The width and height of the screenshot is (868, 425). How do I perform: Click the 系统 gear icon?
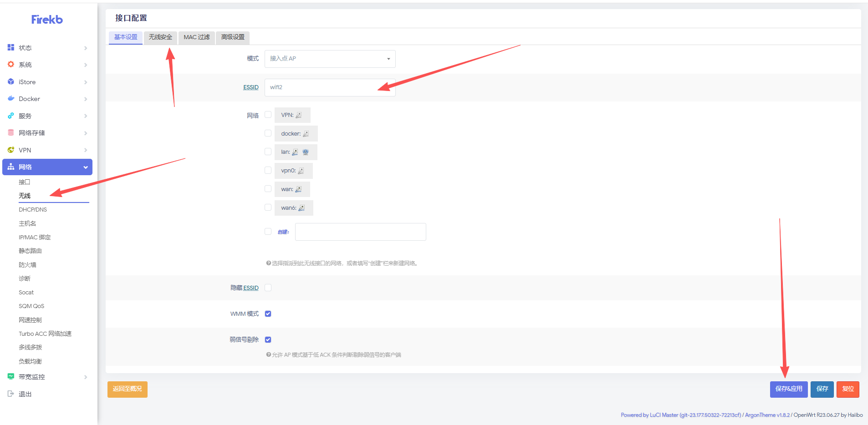[11, 64]
